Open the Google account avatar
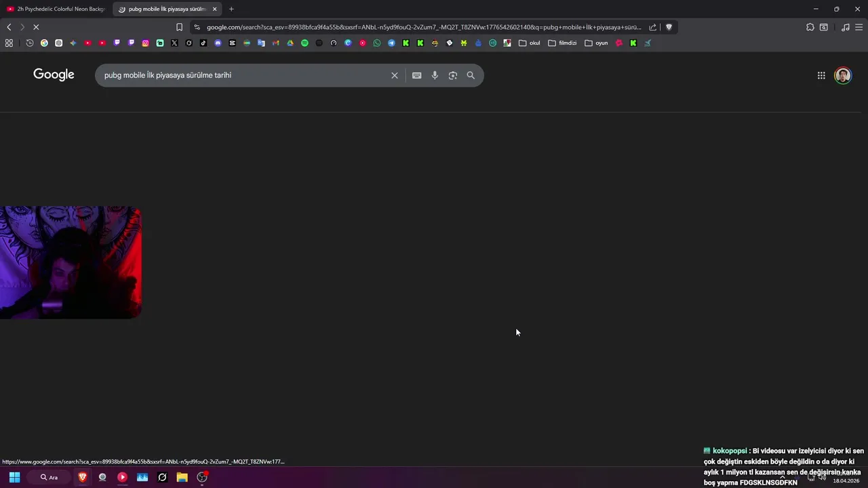This screenshot has height=488, width=868. (x=843, y=75)
